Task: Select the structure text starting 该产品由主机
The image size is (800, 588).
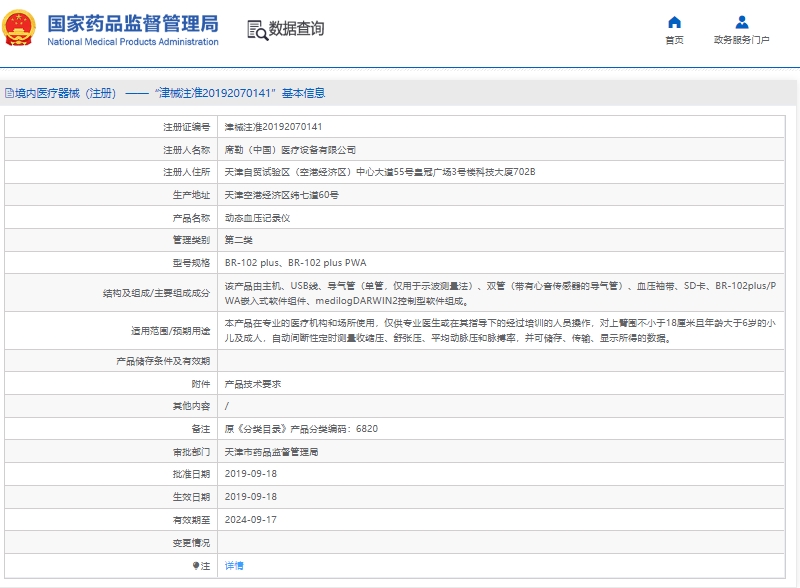Action: [500, 293]
